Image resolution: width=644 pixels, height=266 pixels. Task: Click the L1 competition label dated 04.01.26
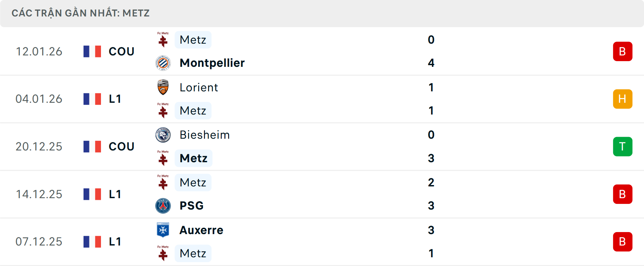[115, 99]
